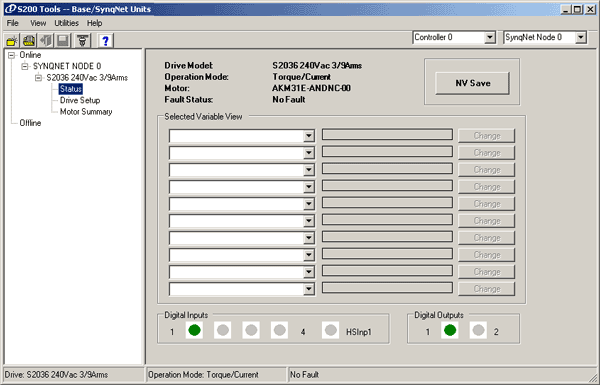Select the S2036 240Vac 3/9Arms tree label
This screenshot has width=600, height=385.
pos(87,78)
